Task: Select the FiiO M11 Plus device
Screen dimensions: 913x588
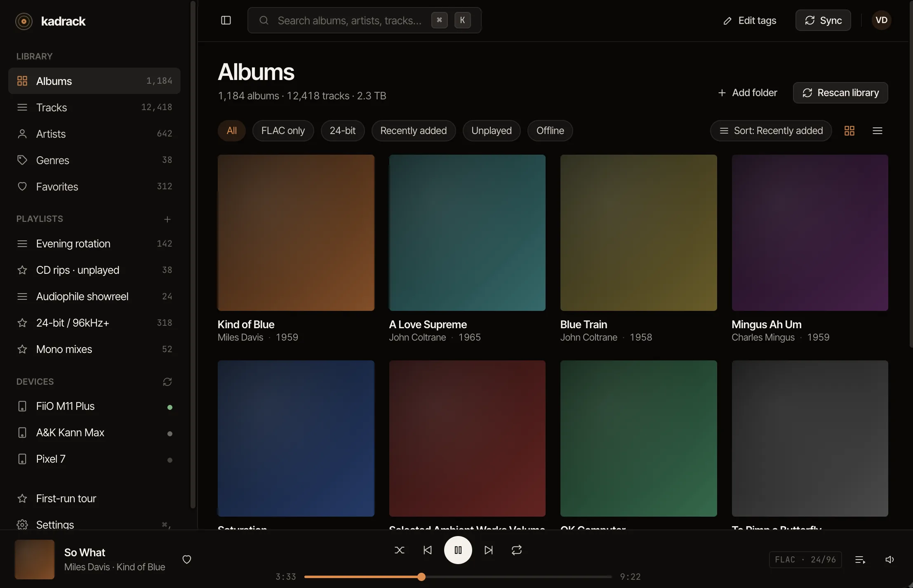Action: (x=94, y=406)
